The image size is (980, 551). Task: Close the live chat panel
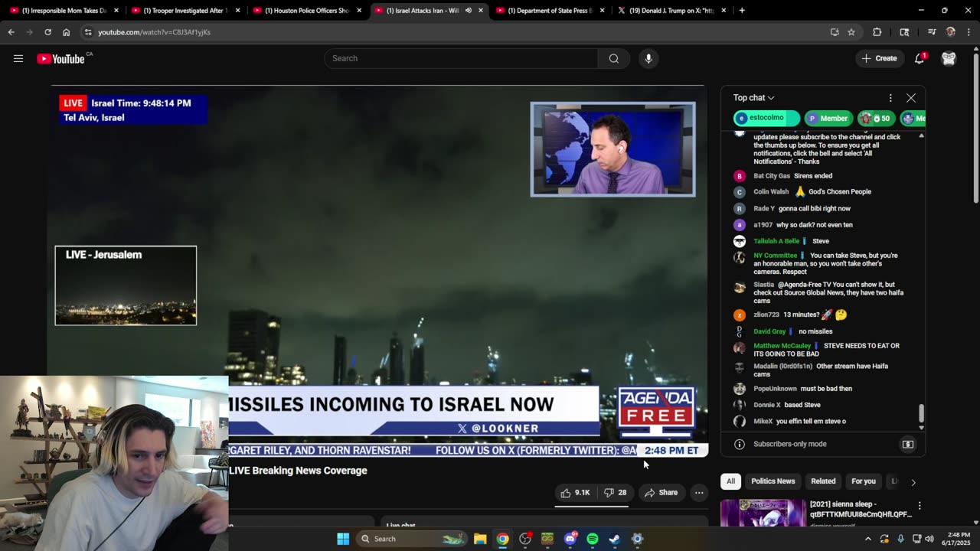click(911, 98)
